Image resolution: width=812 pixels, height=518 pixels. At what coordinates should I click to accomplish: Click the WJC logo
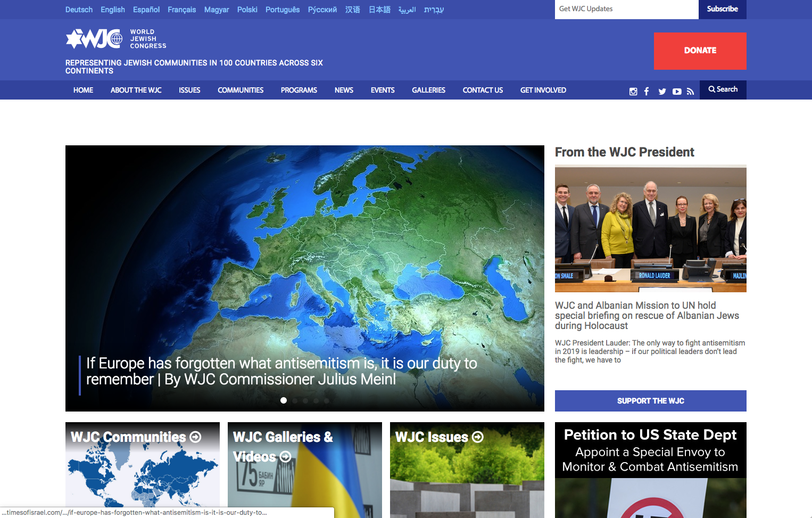(x=116, y=39)
